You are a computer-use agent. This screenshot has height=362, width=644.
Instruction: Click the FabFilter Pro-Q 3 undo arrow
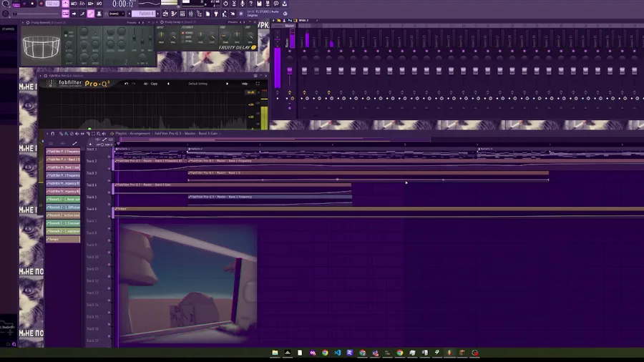point(127,84)
